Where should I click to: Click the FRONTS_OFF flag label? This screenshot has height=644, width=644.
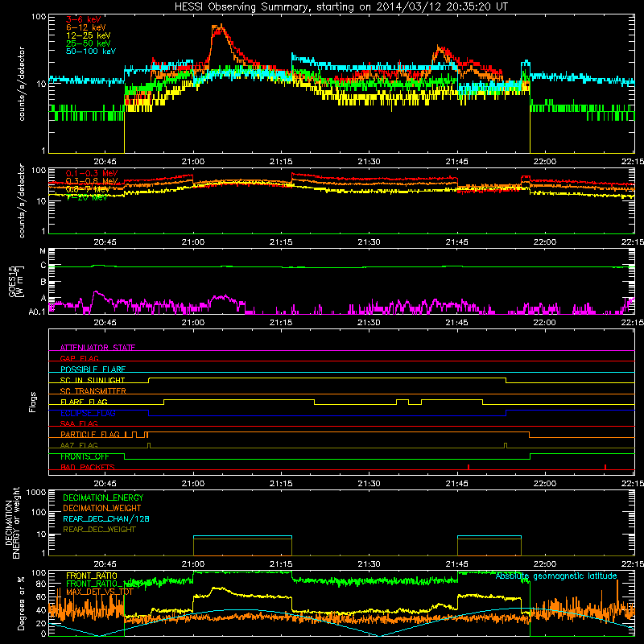pos(85,456)
